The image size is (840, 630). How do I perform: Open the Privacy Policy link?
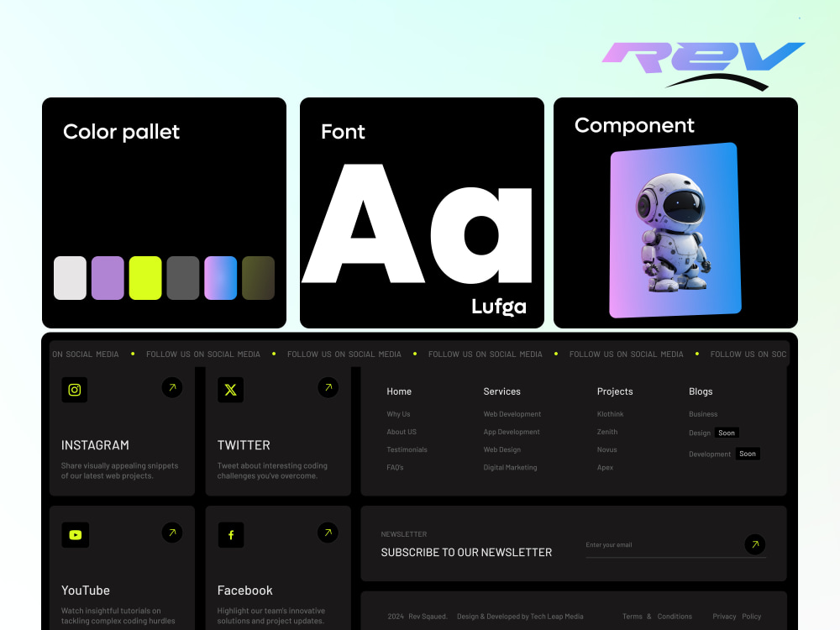[x=737, y=617]
